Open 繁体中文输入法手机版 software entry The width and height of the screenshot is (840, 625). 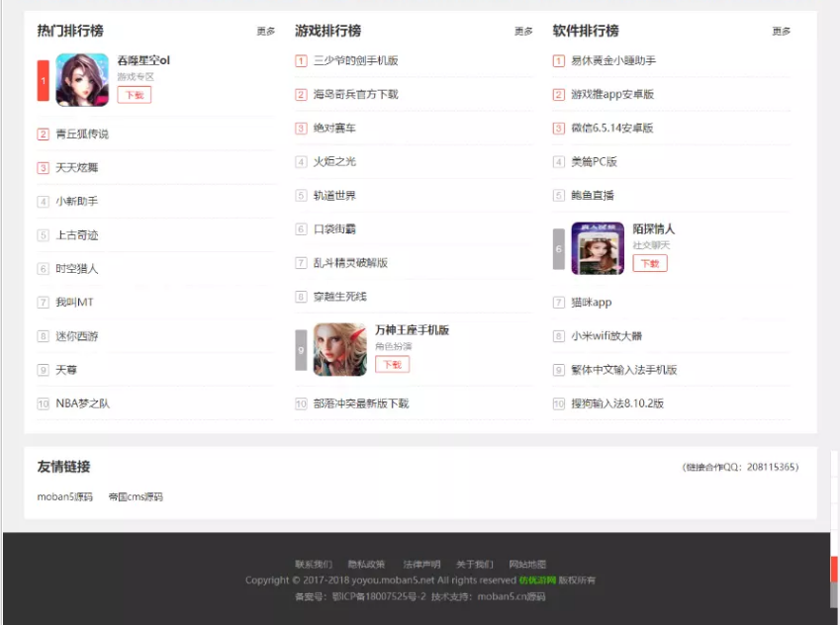[x=624, y=370]
